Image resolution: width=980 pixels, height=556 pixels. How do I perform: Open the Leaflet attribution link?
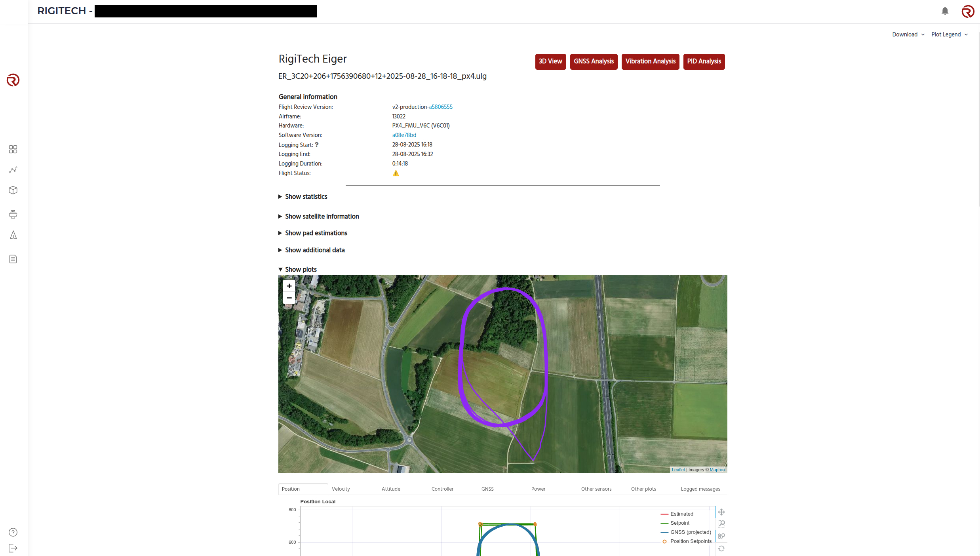(678, 470)
